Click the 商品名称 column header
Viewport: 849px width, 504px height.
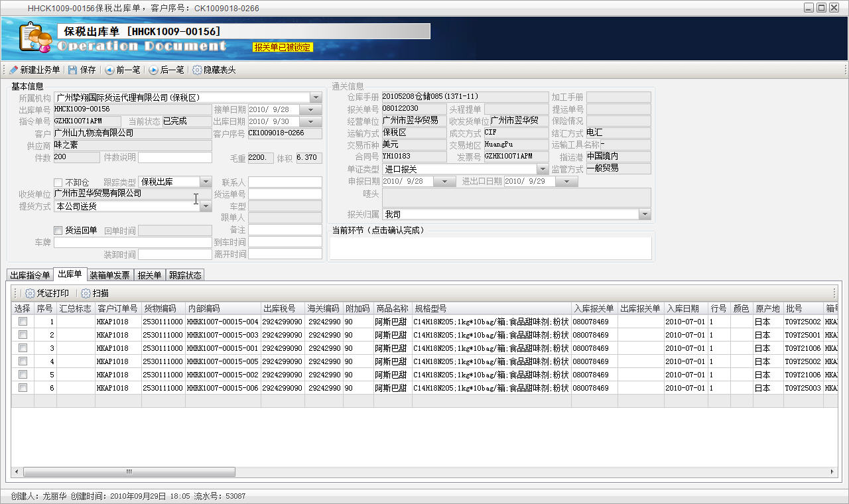[x=392, y=308]
